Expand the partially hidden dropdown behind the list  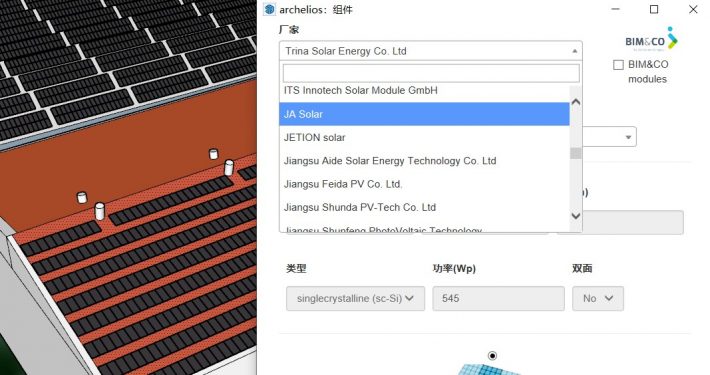[628, 137]
